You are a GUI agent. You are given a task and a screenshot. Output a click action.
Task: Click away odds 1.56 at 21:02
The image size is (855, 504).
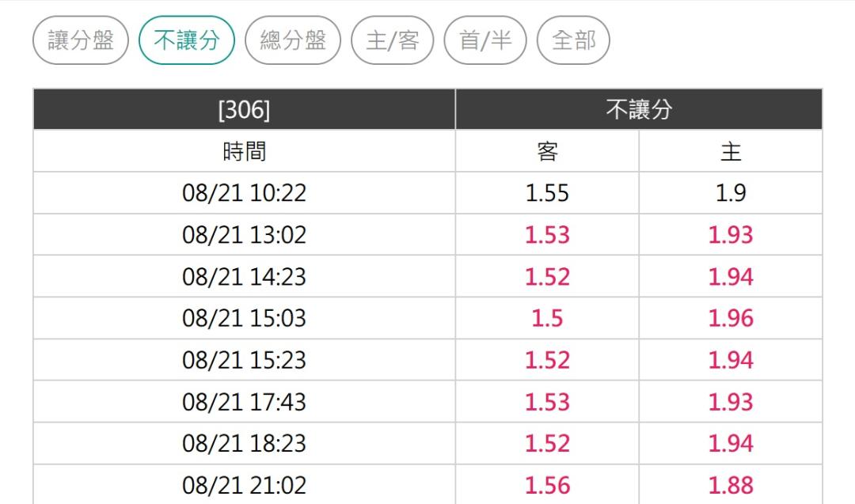547,485
